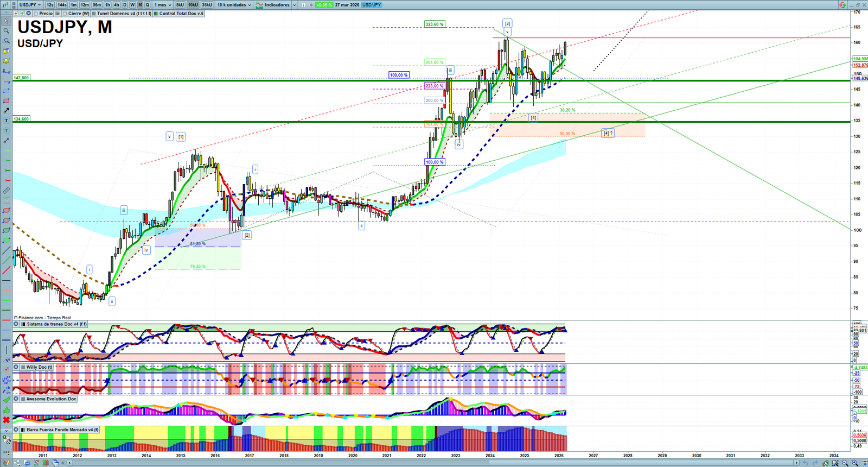The width and height of the screenshot is (868, 467).
Task: Open the chat bubbles icon at bottom
Action: click(27, 463)
